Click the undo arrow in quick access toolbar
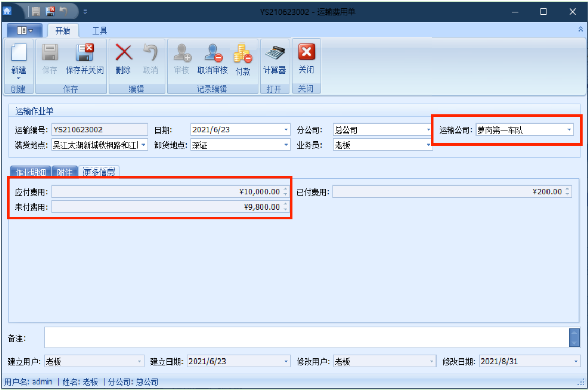The height and width of the screenshot is (390, 588). tap(62, 11)
